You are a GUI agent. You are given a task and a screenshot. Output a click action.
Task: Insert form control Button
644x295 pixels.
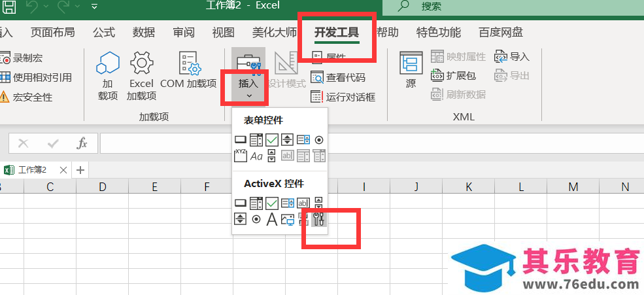tap(240, 140)
